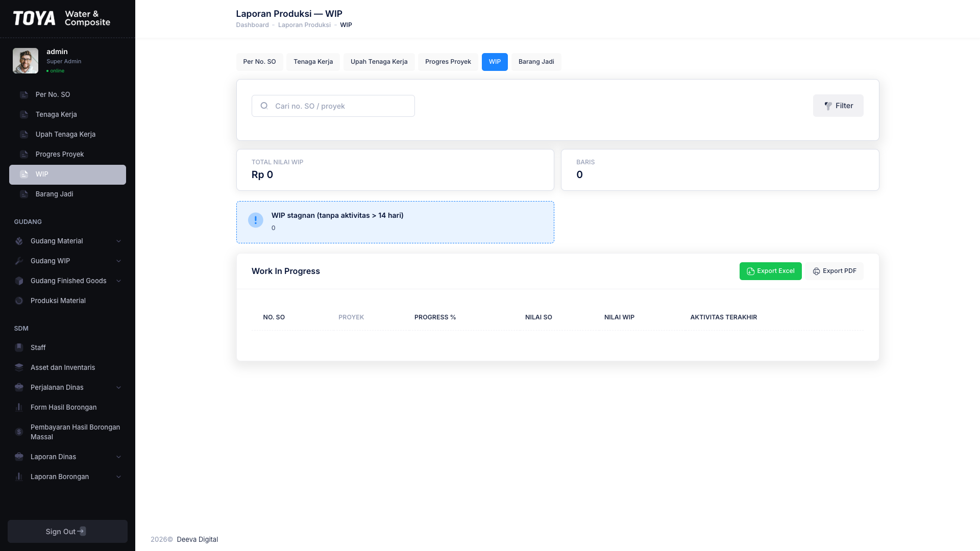The height and width of the screenshot is (551, 980).
Task: Sort by PROGRESS % column header
Action: pos(435,317)
